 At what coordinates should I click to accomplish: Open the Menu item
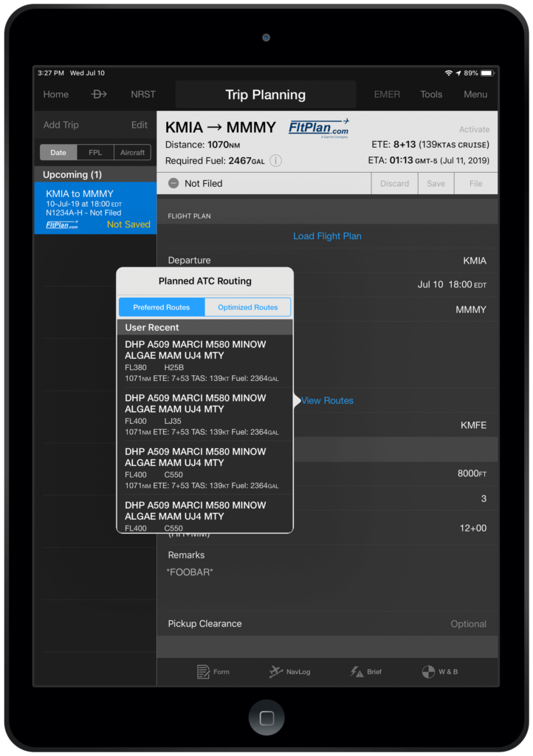(475, 94)
